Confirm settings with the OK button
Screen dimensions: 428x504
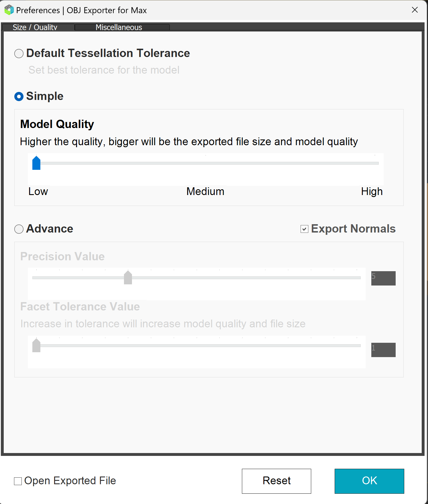click(x=369, y=481)
